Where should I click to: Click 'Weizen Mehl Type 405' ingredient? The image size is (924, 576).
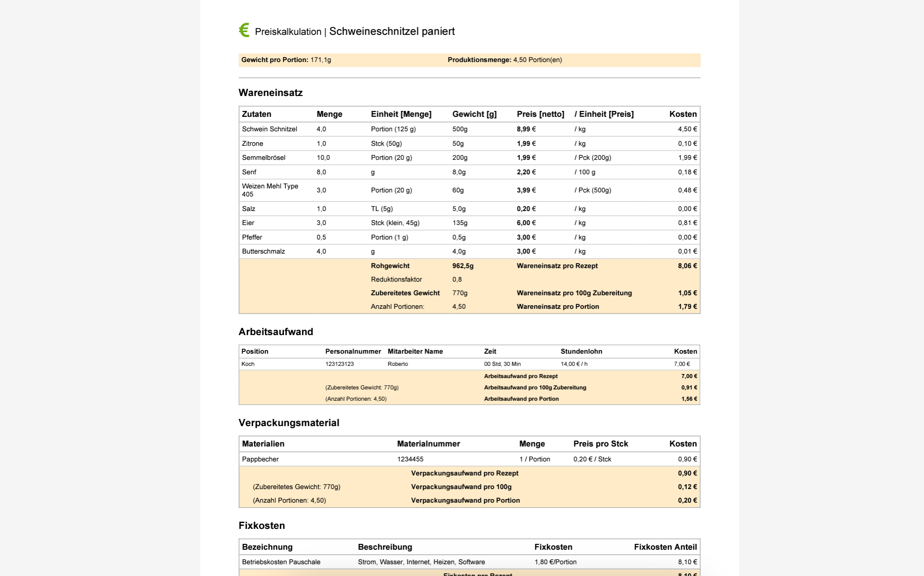coord(270,190)
